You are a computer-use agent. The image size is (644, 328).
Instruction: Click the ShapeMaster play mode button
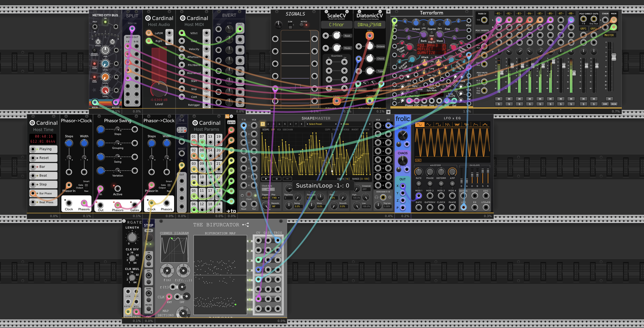(266, 179)
